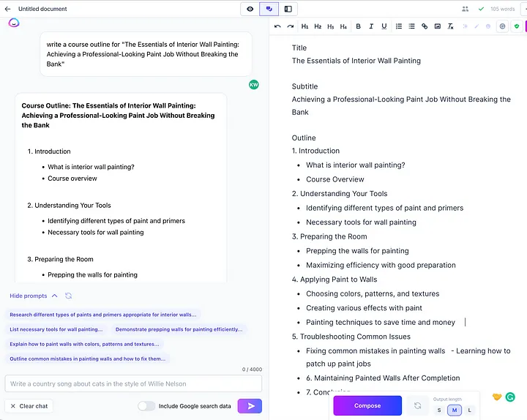Click the Outline label in document
Screen dimensions: 527x420
(x=304, y=138)
